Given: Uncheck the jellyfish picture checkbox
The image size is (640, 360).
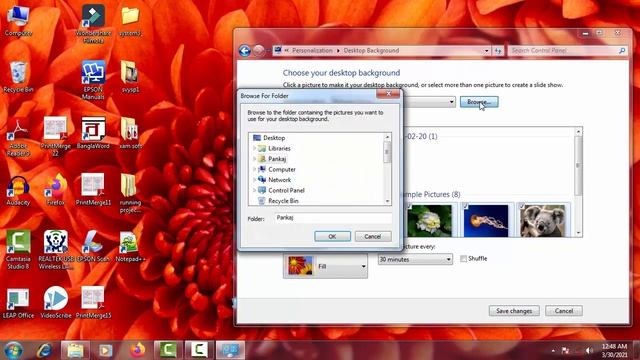Looking at the screenshot, I should (x=466, y=207).
